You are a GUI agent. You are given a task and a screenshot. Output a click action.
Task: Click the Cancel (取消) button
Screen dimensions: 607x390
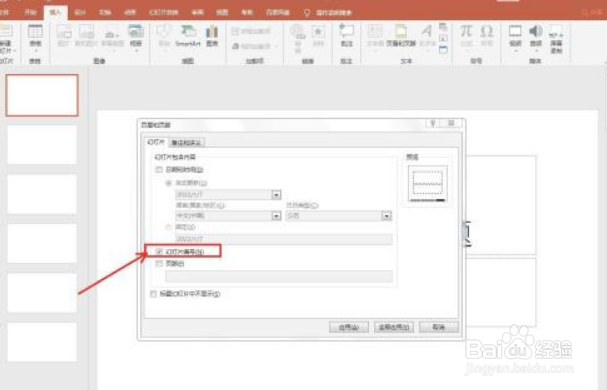[x=439, y=327]
